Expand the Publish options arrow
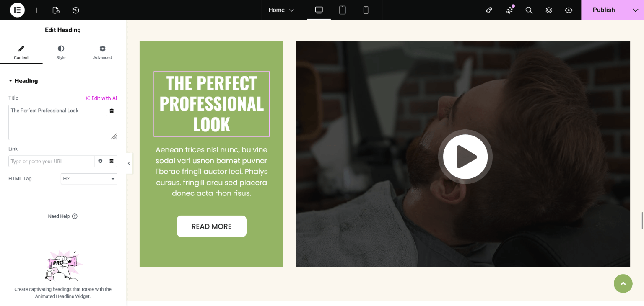Screen dimensions: 644x306 [635, 10]
